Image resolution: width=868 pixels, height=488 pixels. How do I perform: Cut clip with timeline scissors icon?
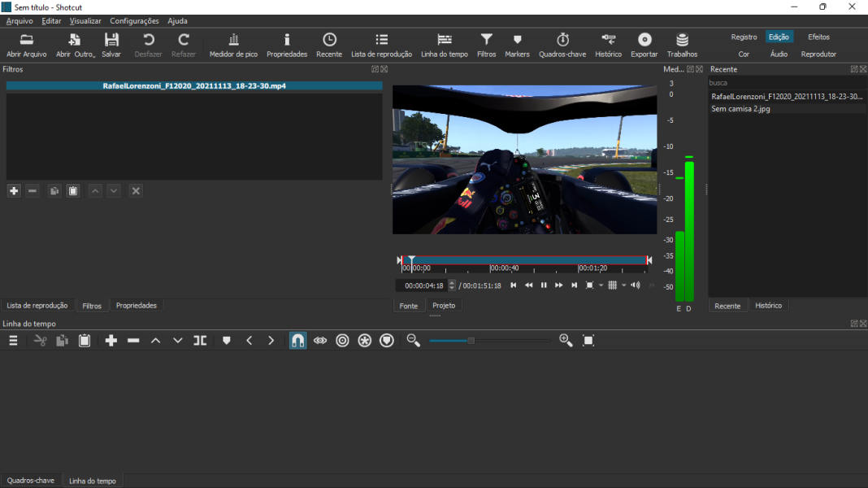pos(40,341)
